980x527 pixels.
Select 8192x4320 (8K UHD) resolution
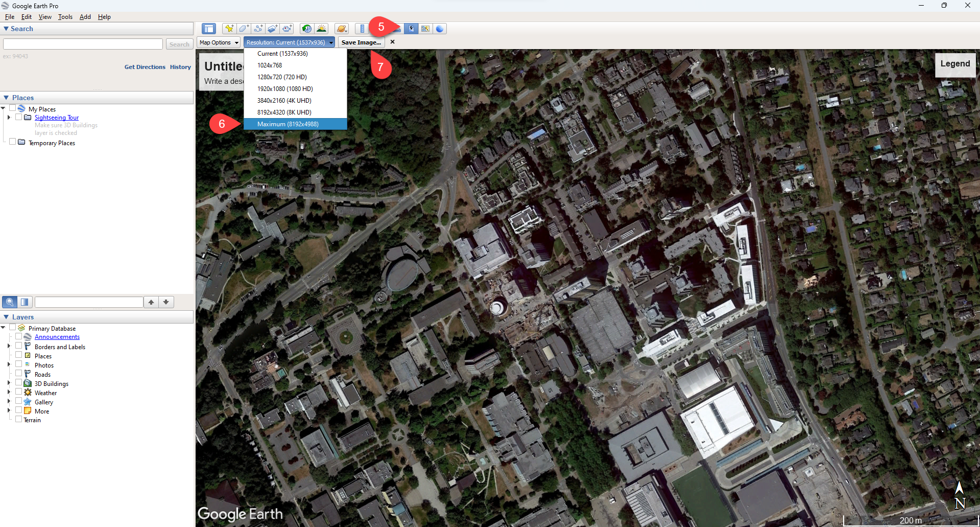(295, 112)
